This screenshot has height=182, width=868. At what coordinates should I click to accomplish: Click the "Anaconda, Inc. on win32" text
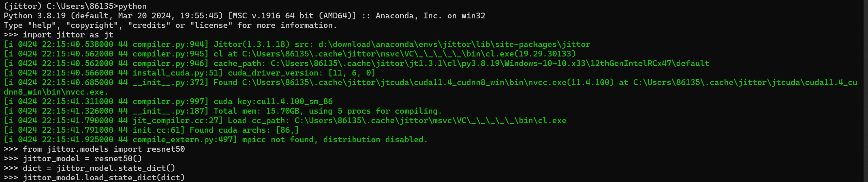(430, 16)
